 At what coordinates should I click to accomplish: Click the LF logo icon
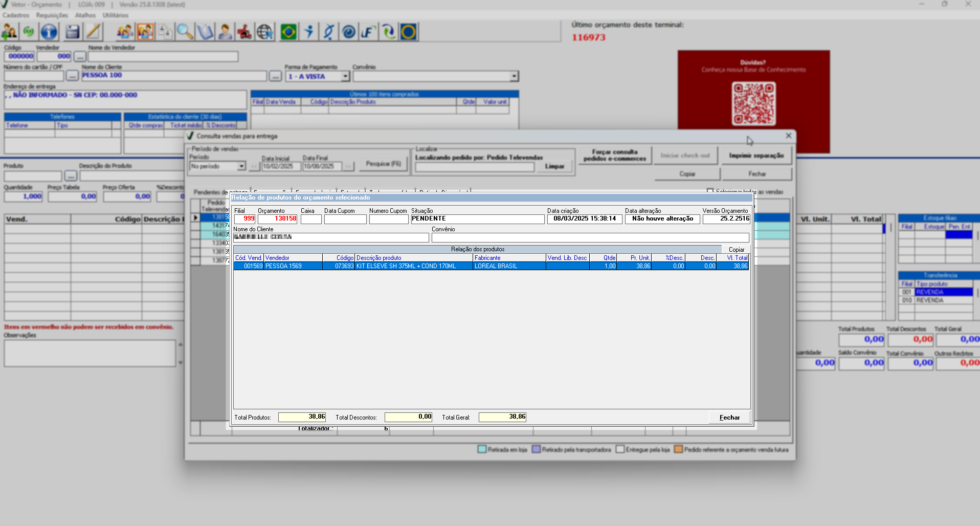(x=368, y=32)
